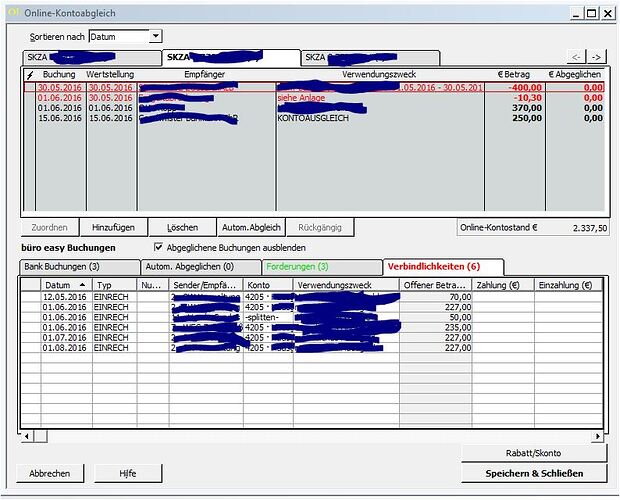The image size is (620, 500).
Task: Click the Wertstellung date 15.06.2016
Action: (x=111, y=118)
